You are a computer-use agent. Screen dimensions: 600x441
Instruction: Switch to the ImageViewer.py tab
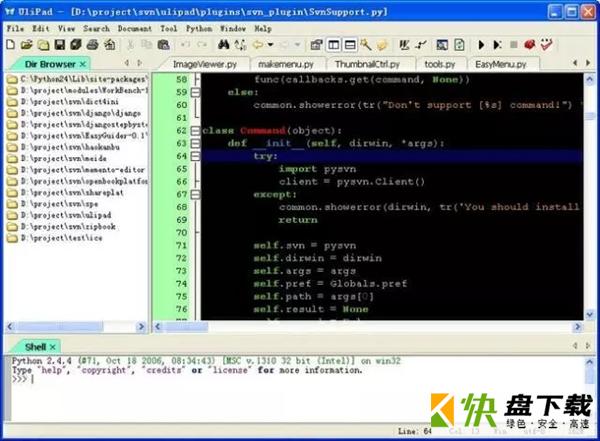[x=205, y=64]
